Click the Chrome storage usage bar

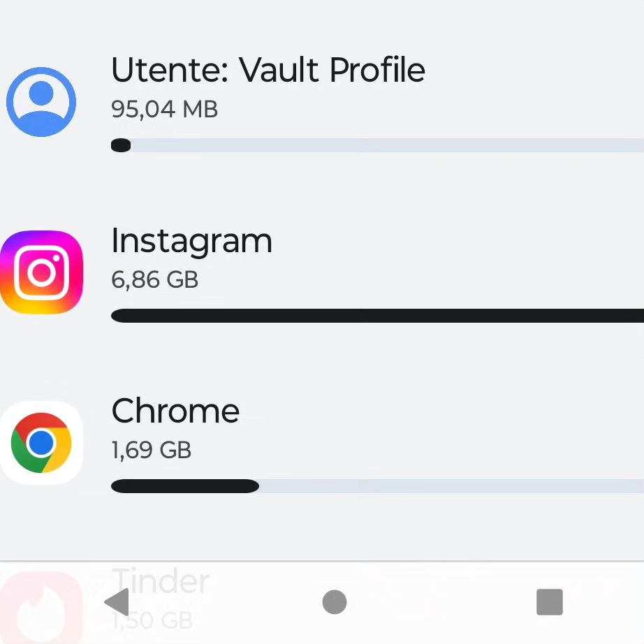click(377, 486)
